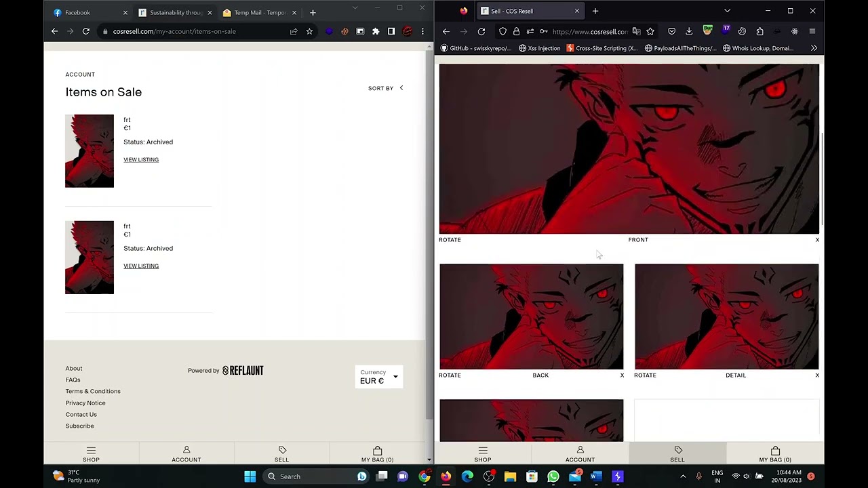Click the second frt item thumbnail

point(90,258)
